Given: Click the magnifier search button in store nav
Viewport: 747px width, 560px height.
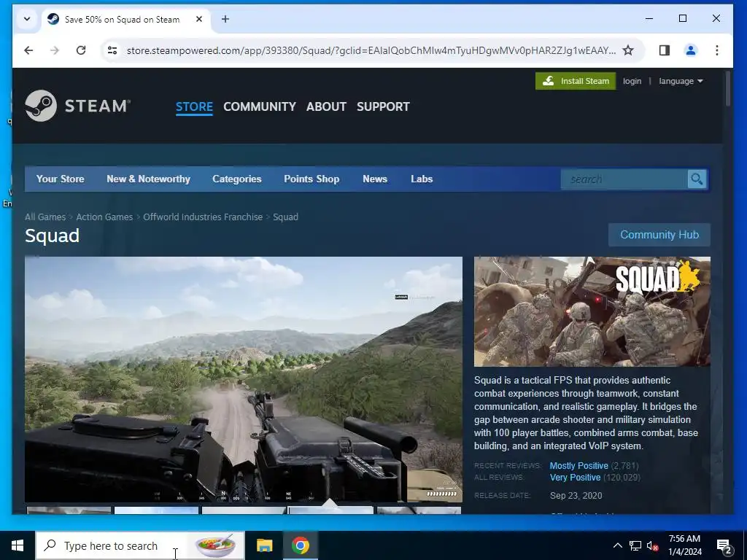Looking at the screenshot, I should tap(697, 179).
